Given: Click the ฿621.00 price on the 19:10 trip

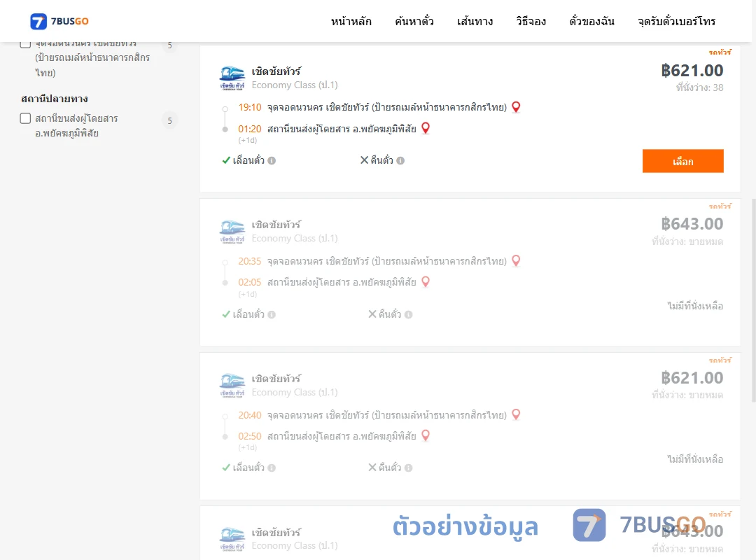Looking at the screenshot, I should point(692,71).
